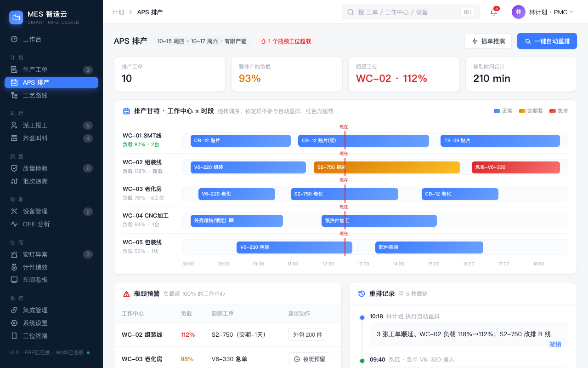This screenshot has width=588, height=368.
Task: Click the 林 user avatar
Action: tap(519, 12)
